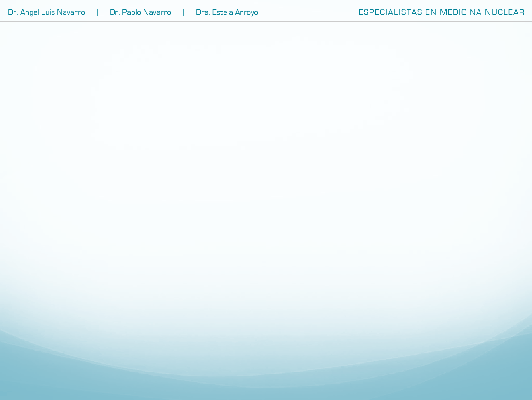The height and width of the screenshot is (400, 532).
Task: Click the separator bar after Angel Luis Navarro
Action: [x=97, y=12]
